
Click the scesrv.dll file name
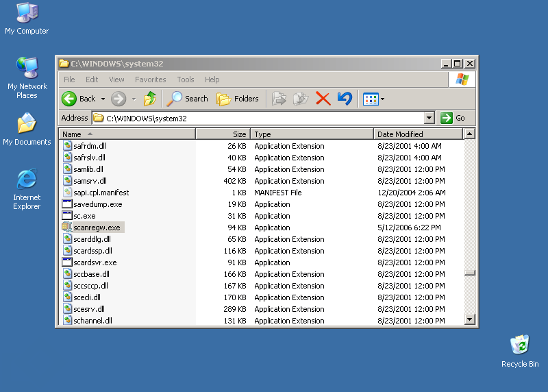coord(89,309)
